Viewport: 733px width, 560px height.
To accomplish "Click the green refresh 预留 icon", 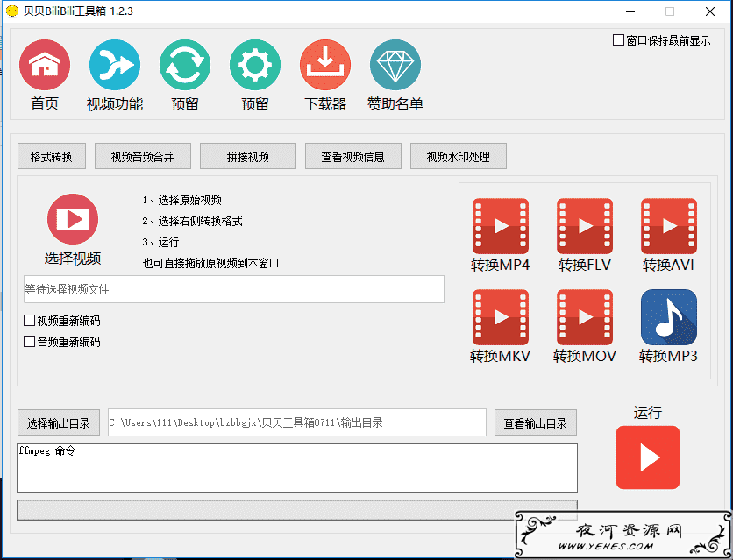I will tap(185, 65).
